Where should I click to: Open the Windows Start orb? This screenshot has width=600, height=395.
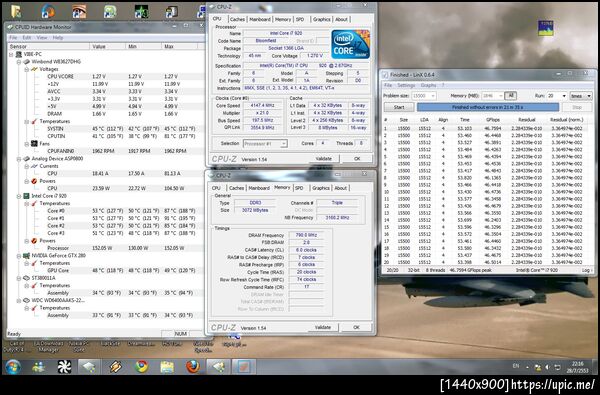point(12,367)
